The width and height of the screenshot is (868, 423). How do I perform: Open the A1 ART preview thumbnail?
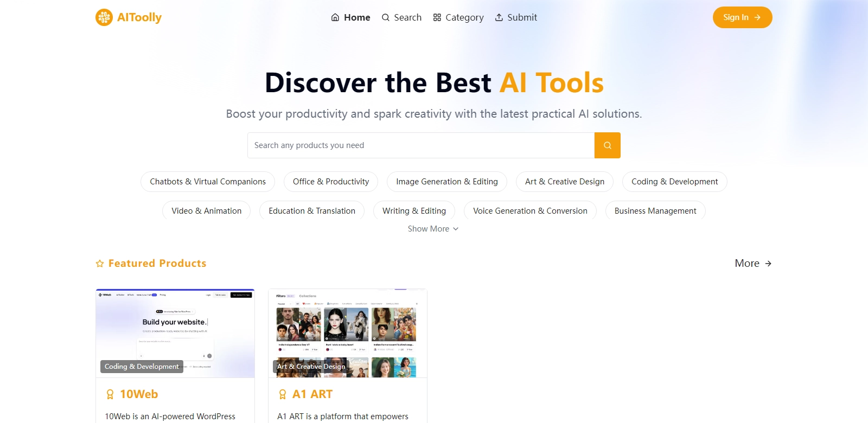click(x=348, y=334)
